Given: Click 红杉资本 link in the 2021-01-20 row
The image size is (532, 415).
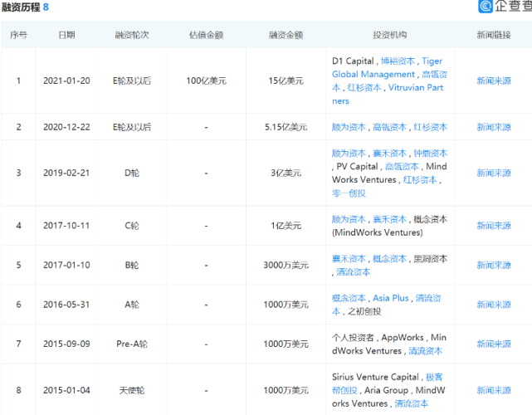Looking at the screenshot, I should [x=364, y=87].
